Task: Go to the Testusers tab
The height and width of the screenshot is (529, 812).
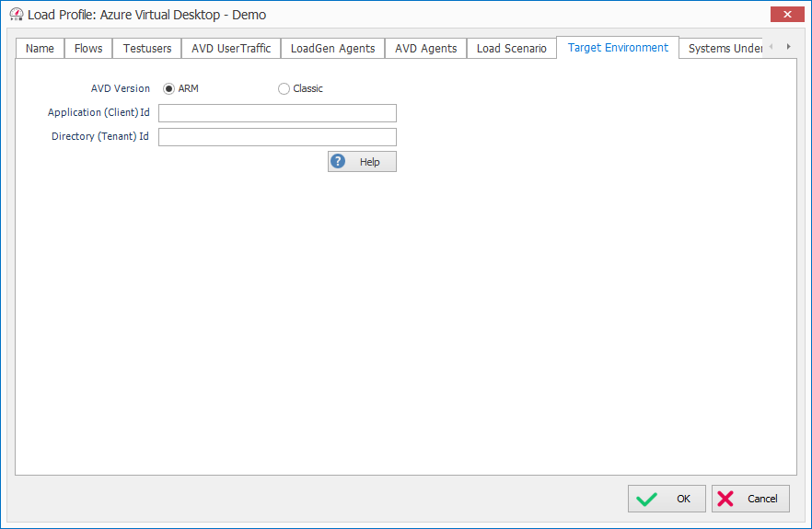Action: 147,49
